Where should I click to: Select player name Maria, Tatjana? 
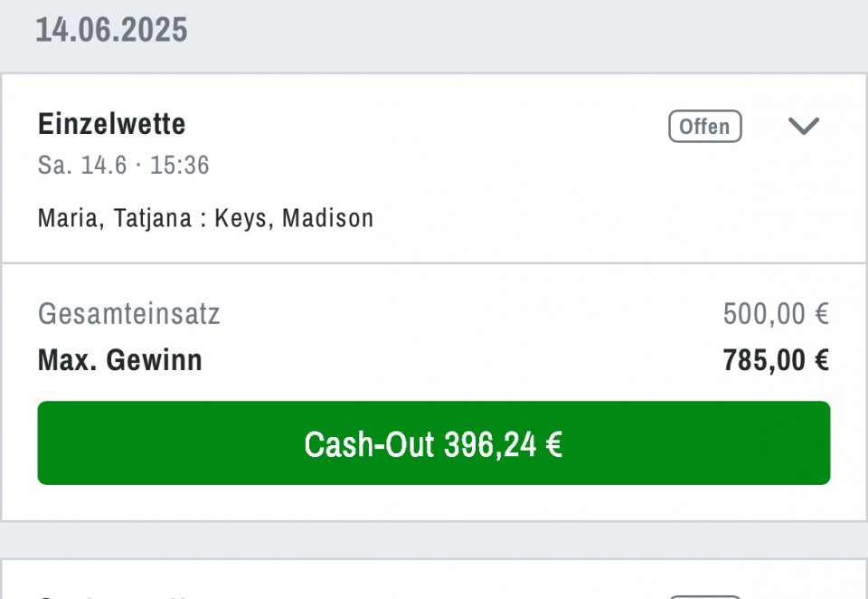(115, 218)
